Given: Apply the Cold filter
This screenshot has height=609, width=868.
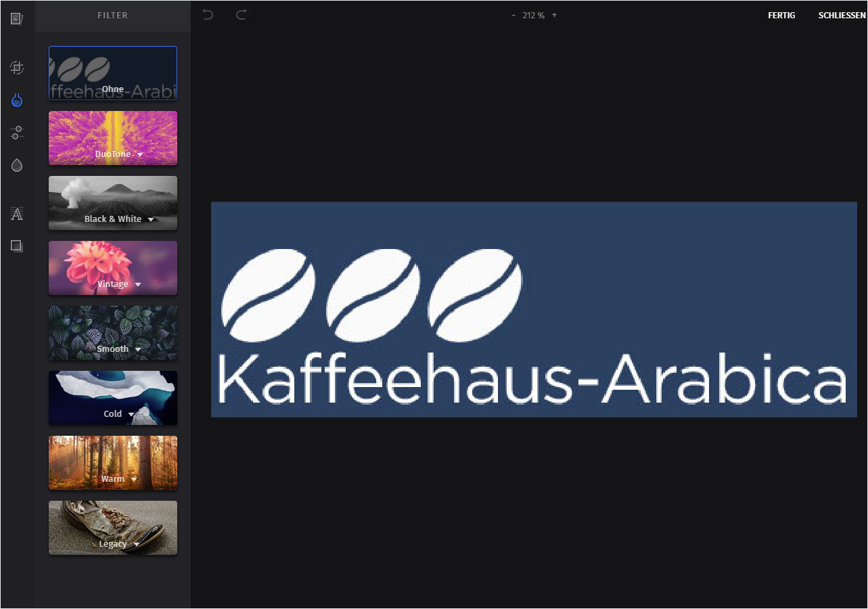Looking at the screenshot, I should [113, 398].
